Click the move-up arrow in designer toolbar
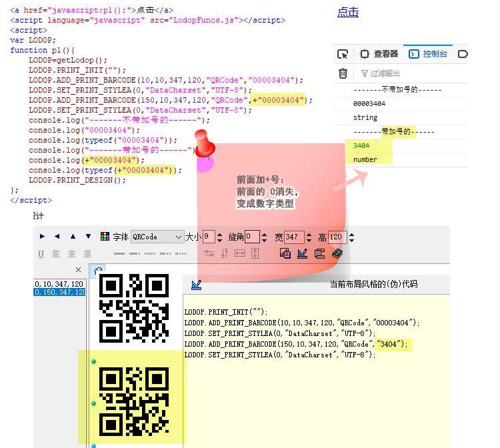 (73, 236)
